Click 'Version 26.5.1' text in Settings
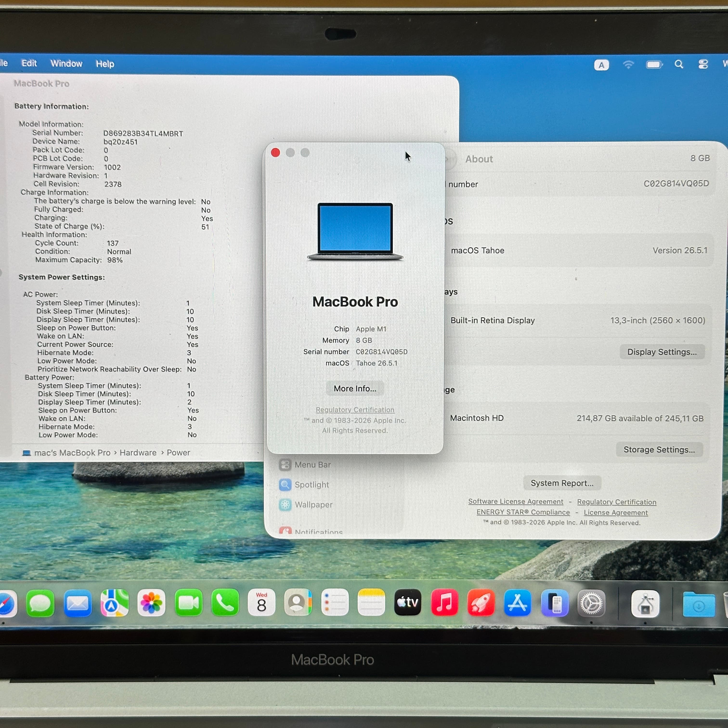The width and height of the screenshot is (728, 728). (x=680, y=250)
